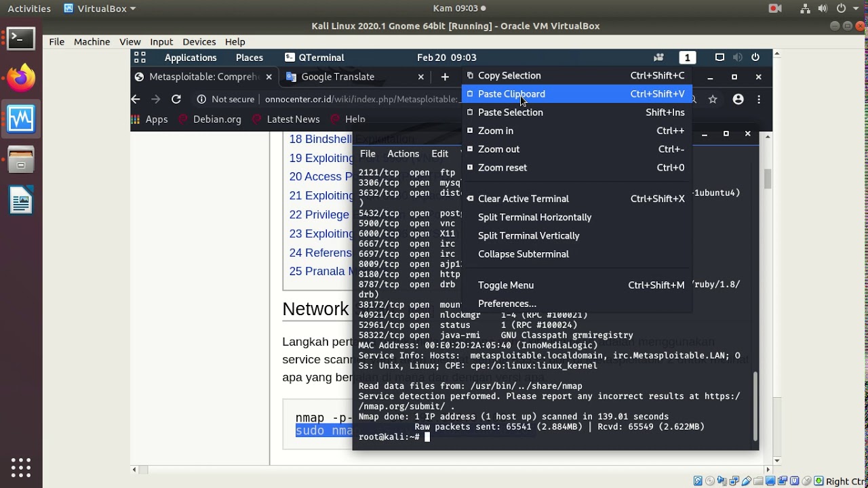
Task: Open the VirtualBox app menu dropdown
Action: (x=100, y=8)
